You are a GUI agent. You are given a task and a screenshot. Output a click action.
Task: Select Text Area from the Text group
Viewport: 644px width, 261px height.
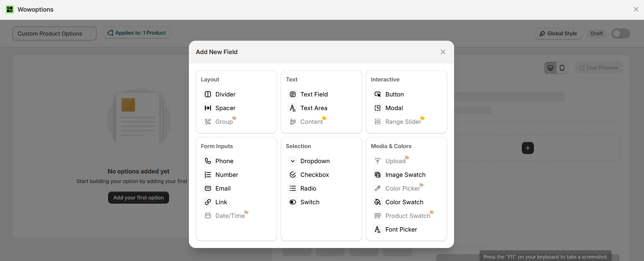click(313, 108)
